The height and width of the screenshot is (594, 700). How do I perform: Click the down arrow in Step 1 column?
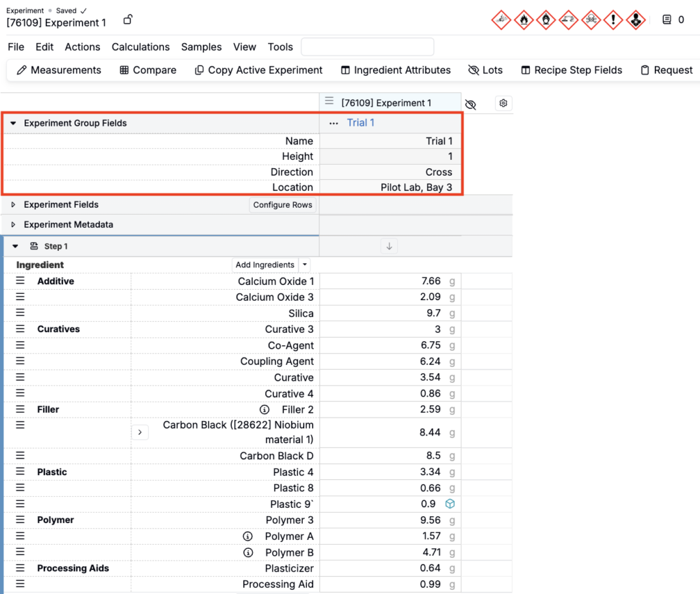[x=389, y=246]
